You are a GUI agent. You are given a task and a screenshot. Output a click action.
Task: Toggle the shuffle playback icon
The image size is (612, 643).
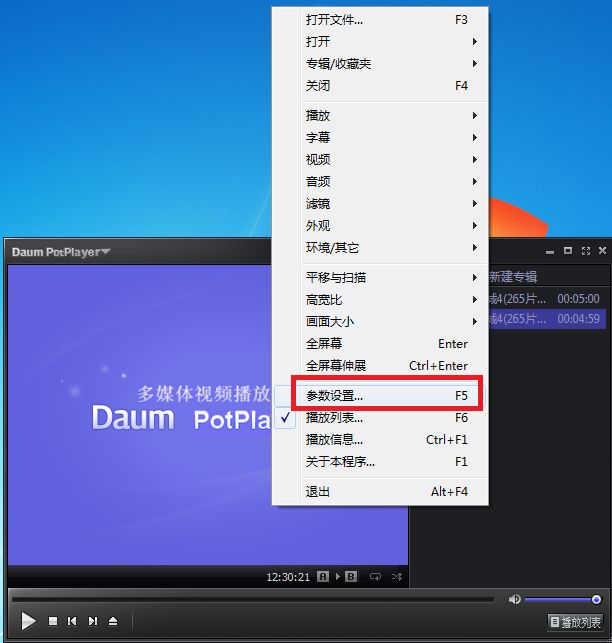pyautogui.click(x=397, y=577)
